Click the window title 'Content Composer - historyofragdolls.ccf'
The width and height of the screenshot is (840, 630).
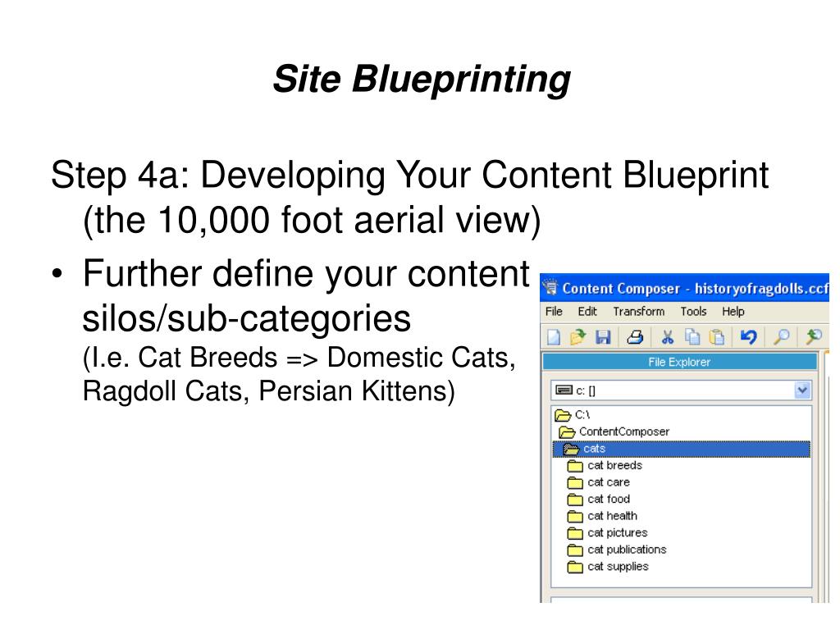click(x=696, y=288)
